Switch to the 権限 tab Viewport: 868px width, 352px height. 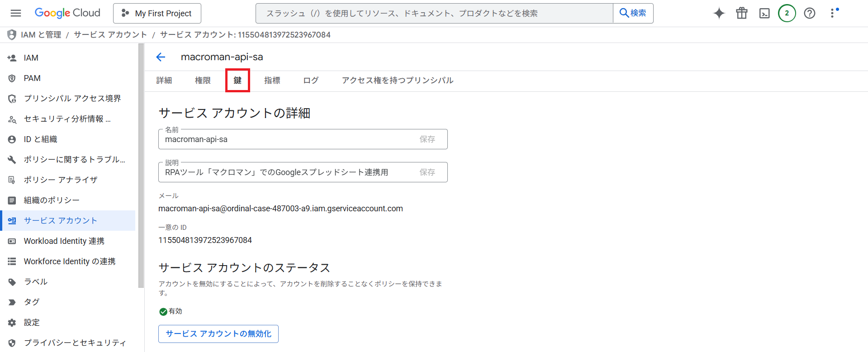(x=203, y=81)
